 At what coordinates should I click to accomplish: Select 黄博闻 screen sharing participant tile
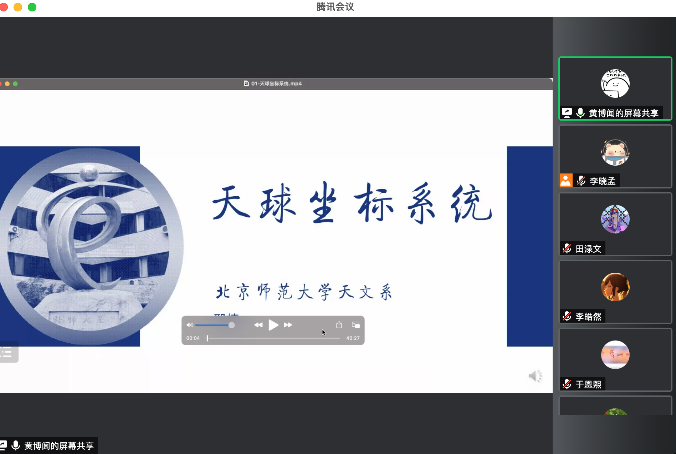614,88
